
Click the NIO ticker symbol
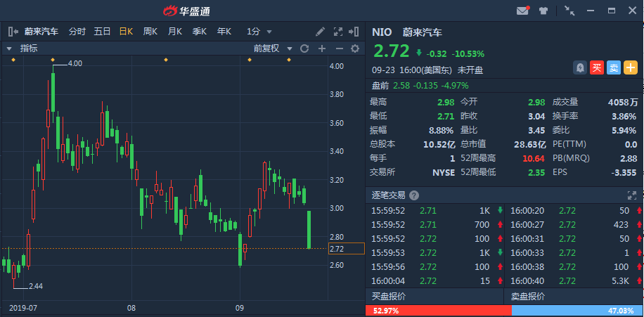pyautogui.click(x=382, y=32)
